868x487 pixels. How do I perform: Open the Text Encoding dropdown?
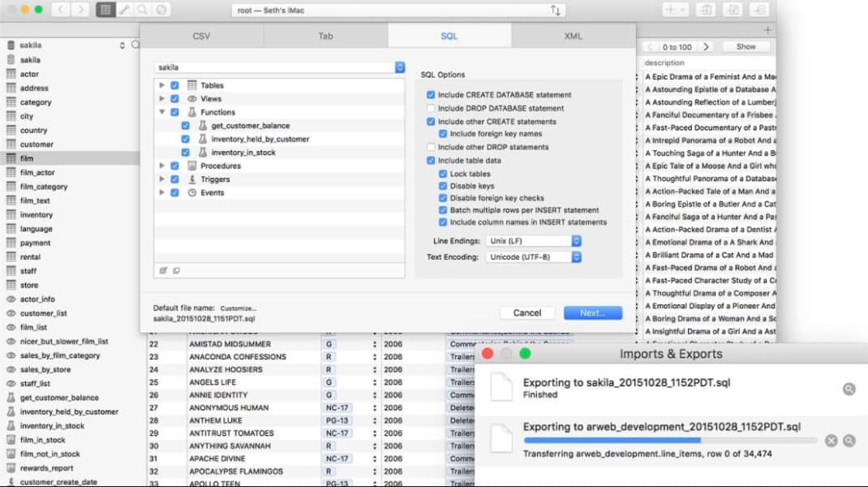[x=534, y=257]
